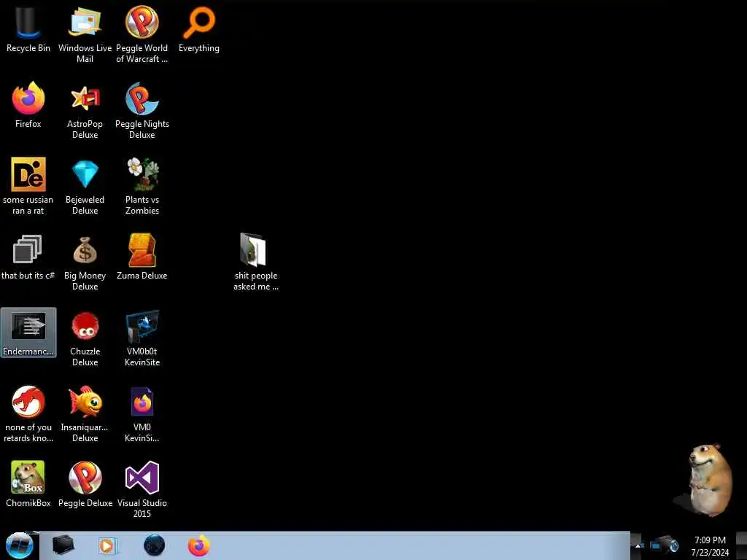Click the Everything search shortcut
The image size is (747, 560).
pyautogui.click(x=199, y=29)
